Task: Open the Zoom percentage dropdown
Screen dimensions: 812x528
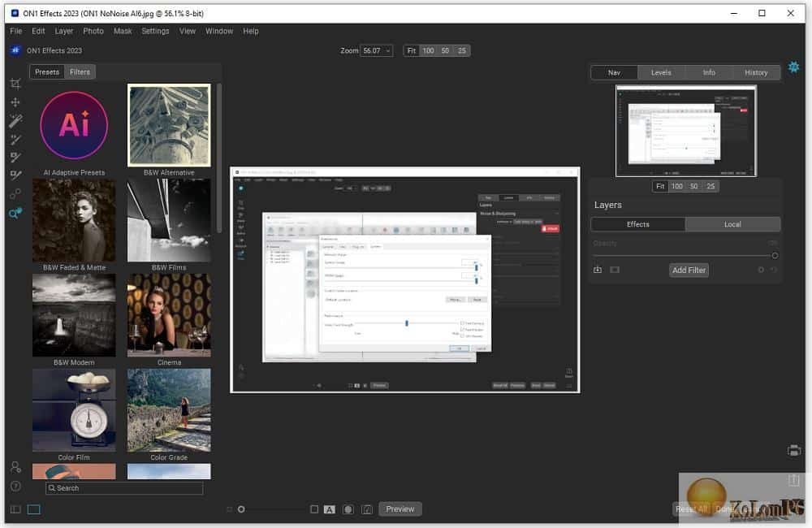Action: (x=377, y=50)
